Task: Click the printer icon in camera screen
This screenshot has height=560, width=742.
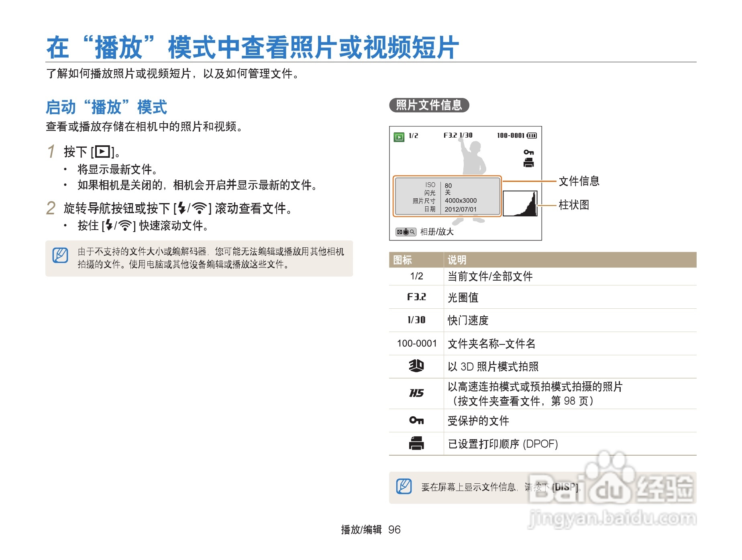Action: (x=528, y=162)
